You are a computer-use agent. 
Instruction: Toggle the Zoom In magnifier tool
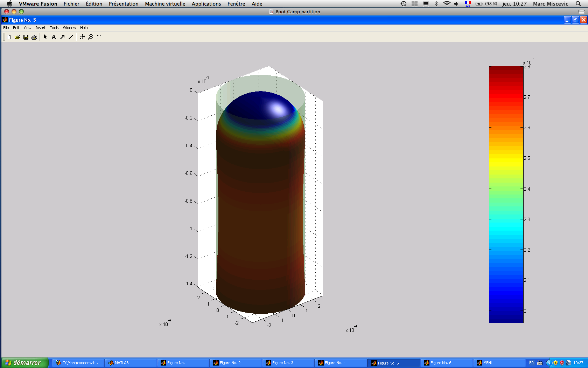(x=82, y=37)
